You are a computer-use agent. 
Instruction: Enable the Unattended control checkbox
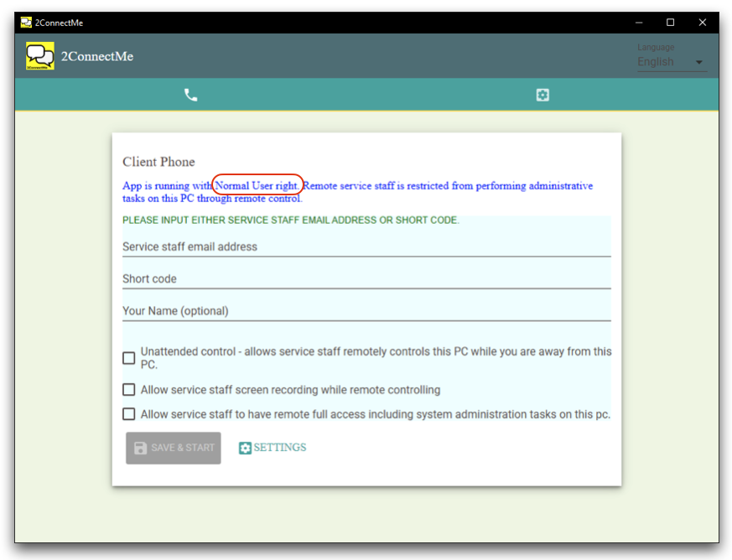129,358
